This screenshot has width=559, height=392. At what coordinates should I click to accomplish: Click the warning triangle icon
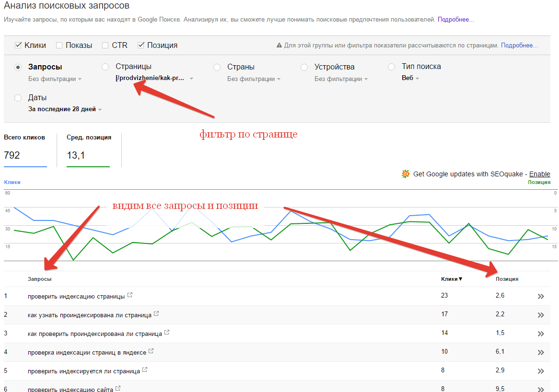pos(279,45)
